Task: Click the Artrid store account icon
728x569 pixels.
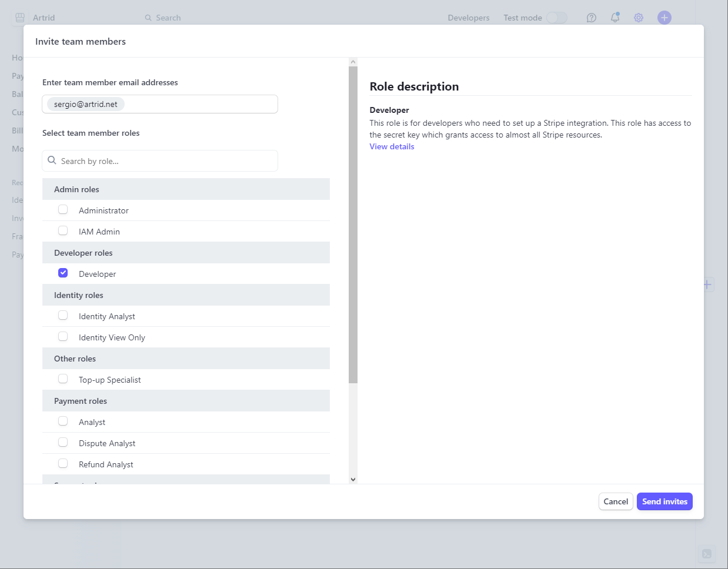Action: pyautogui.click(x=20, y=18)
